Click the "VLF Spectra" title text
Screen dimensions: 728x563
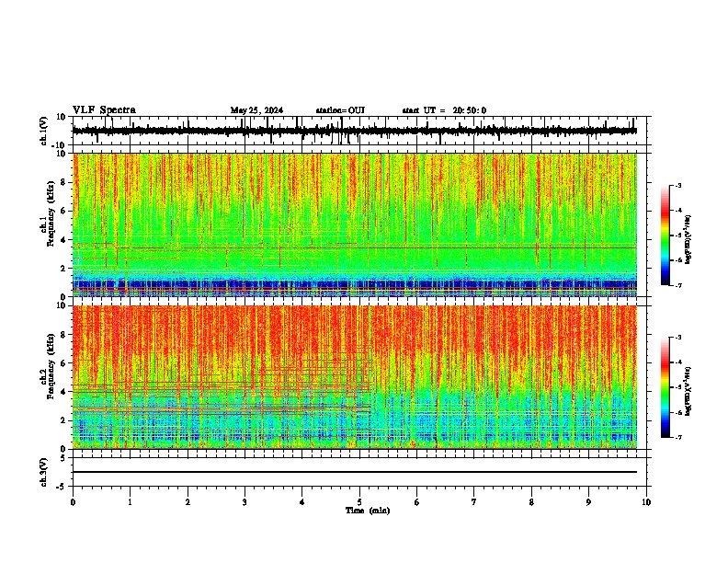(104, 110)
